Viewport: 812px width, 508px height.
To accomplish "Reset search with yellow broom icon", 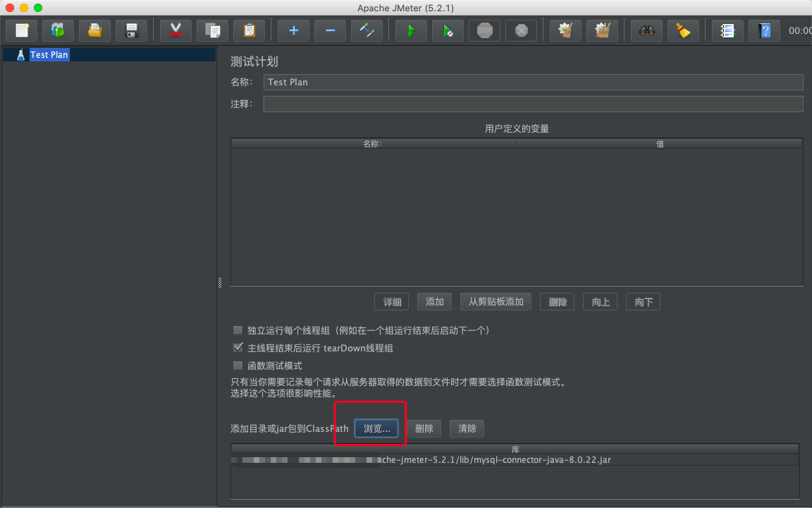I will [684, 30].
